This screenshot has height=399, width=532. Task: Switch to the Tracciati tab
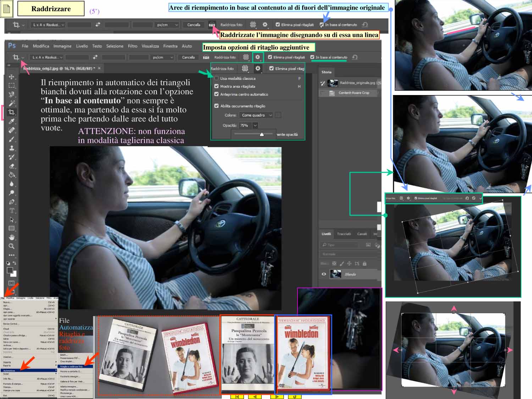click(344, 234)
